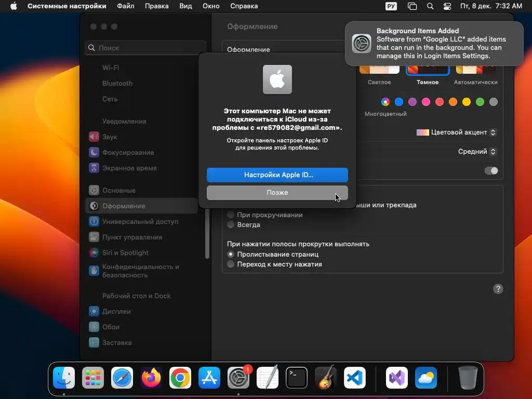This screenshot has width=532, height=399.
Task: Open Дисплеи in the sidebar
Action: [141, 312]
